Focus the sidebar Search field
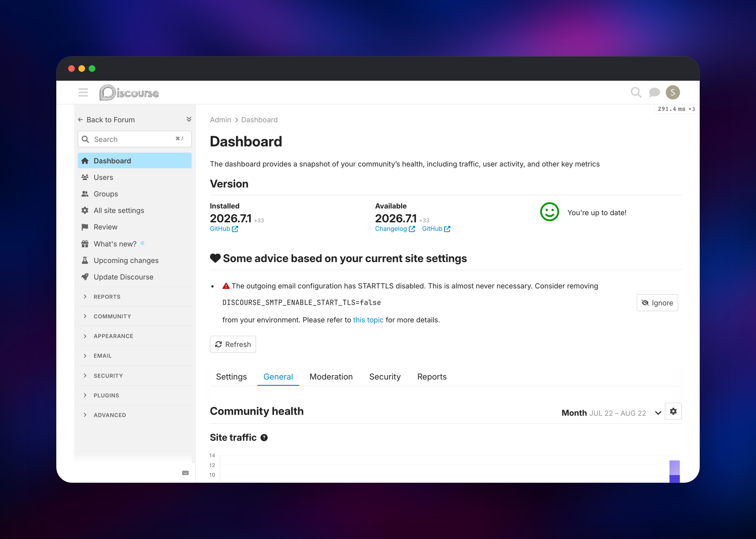This screenshot has width=756, height=539. point(134,139)
